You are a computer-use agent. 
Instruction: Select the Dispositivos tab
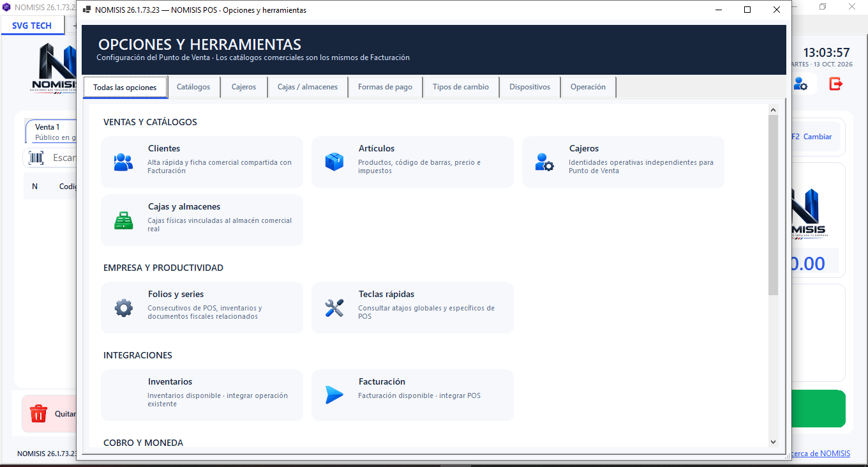(530, 87)
